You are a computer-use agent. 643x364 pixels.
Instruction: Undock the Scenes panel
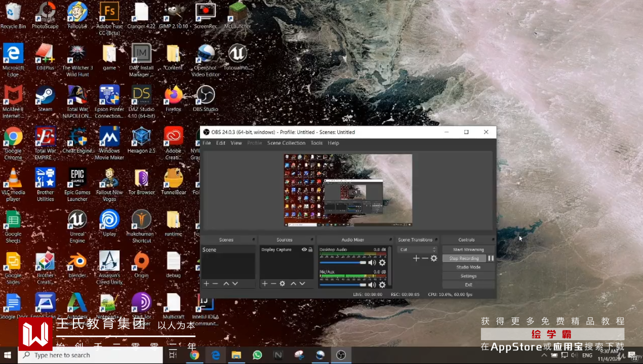[x=254, y=240]
